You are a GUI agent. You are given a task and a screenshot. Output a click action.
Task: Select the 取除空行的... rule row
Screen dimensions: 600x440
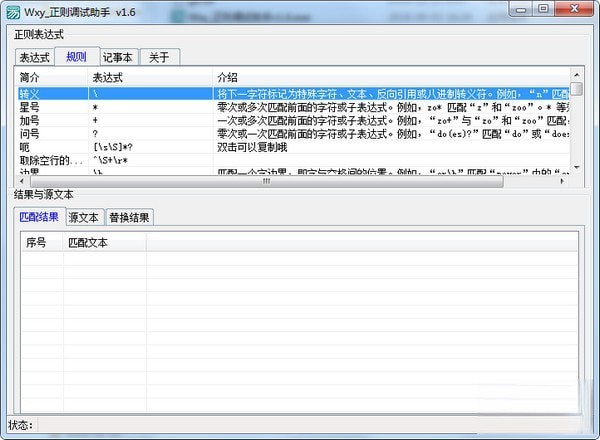[x=294, y=161]
